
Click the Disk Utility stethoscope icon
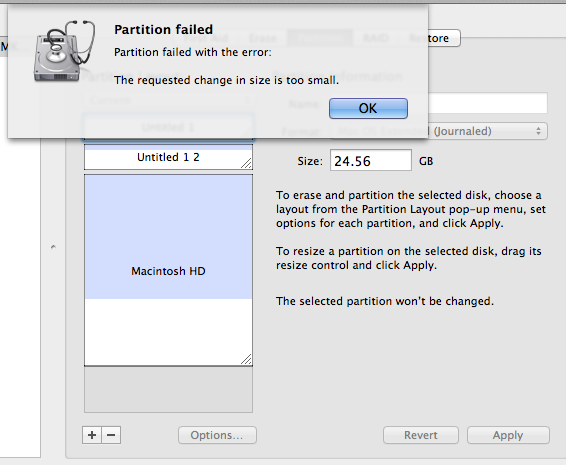click(x=65, y=51)
